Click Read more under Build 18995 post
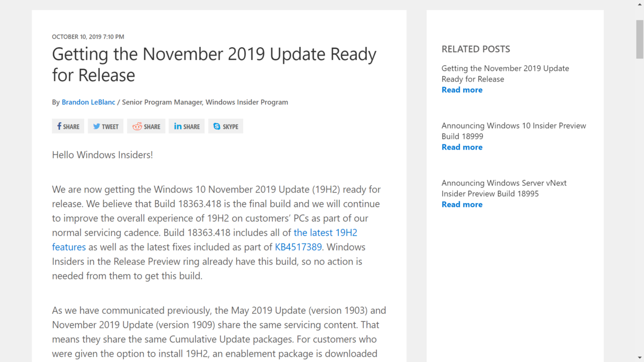Viewport: 644px width, 362px height. click(462, 204)
